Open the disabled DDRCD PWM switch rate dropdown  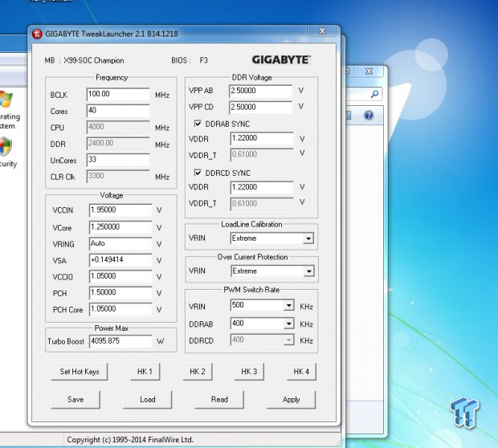288,340
